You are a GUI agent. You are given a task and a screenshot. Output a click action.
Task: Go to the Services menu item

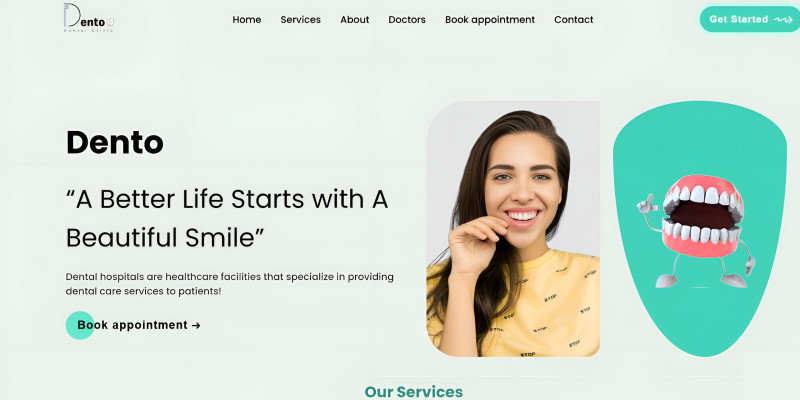tap(301, 20)
